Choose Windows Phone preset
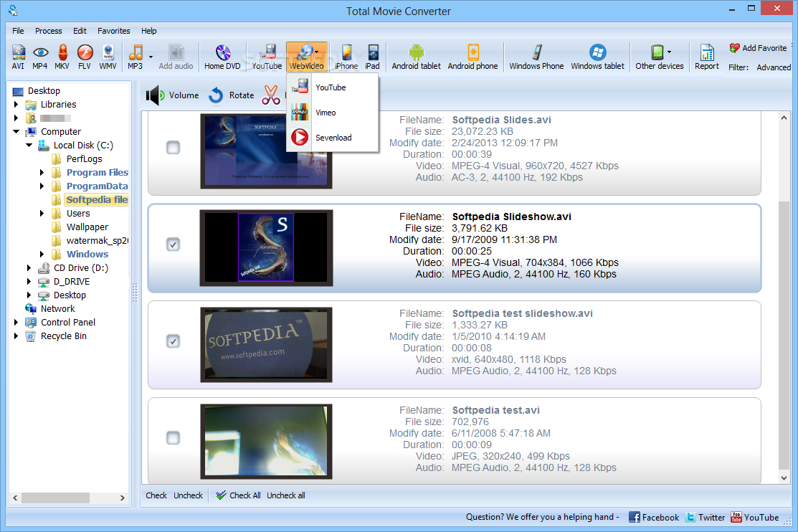Image resolution: width=798 pixels, height=532 pixels. (536, 57)
